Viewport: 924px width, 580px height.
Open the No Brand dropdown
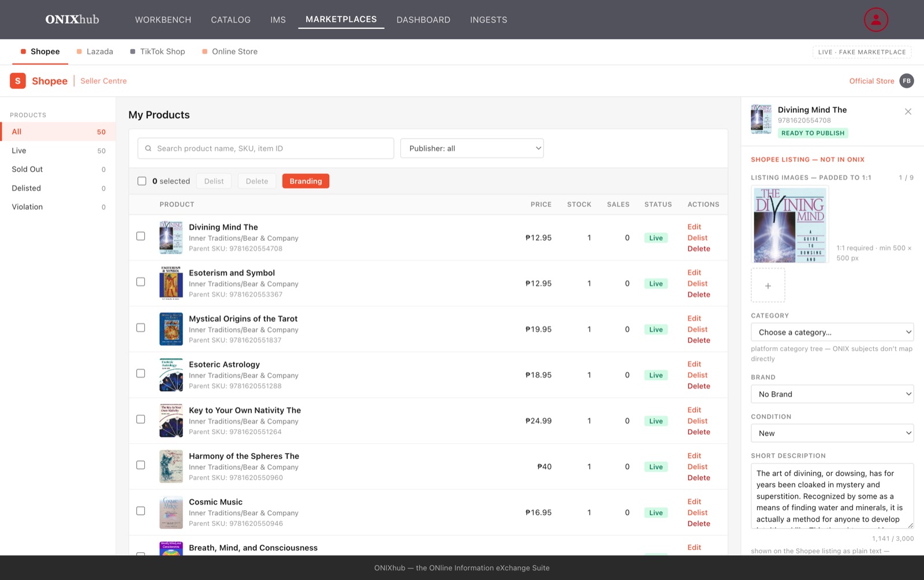[832, 394]
